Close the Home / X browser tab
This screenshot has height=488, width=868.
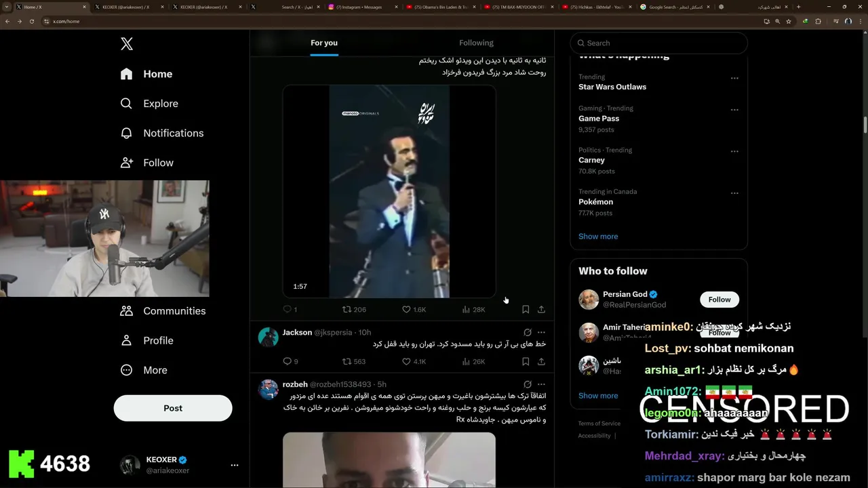(84, 7)
